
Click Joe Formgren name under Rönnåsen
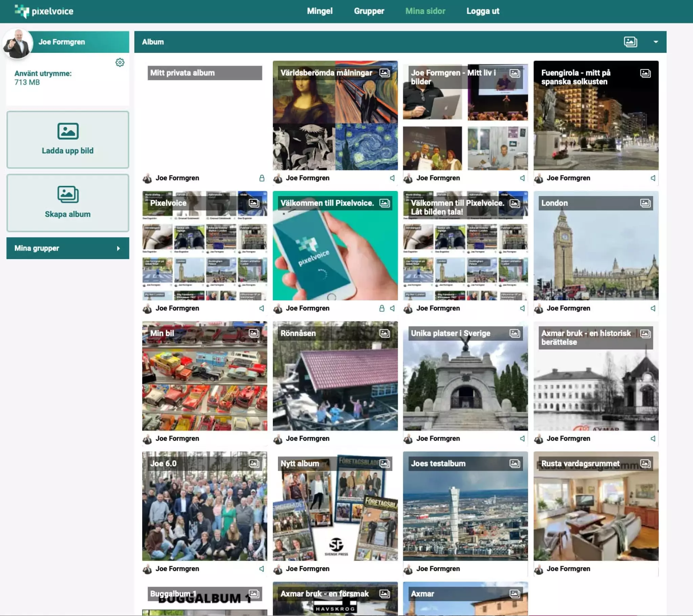pos(307,439)
